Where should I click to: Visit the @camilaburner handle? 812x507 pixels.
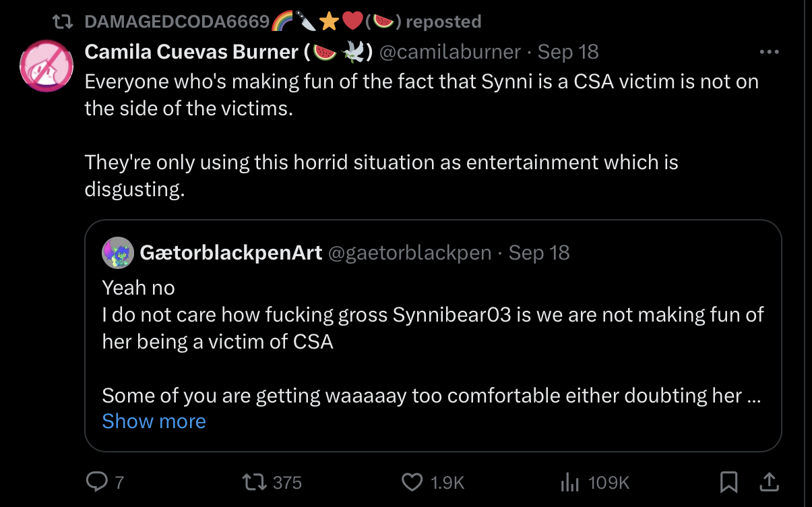point(450,52)
